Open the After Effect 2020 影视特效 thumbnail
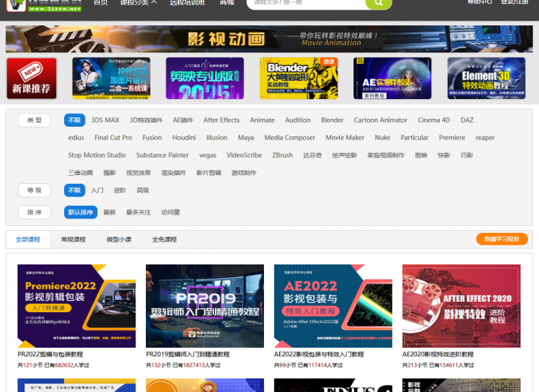 click(x=461, y=306)
